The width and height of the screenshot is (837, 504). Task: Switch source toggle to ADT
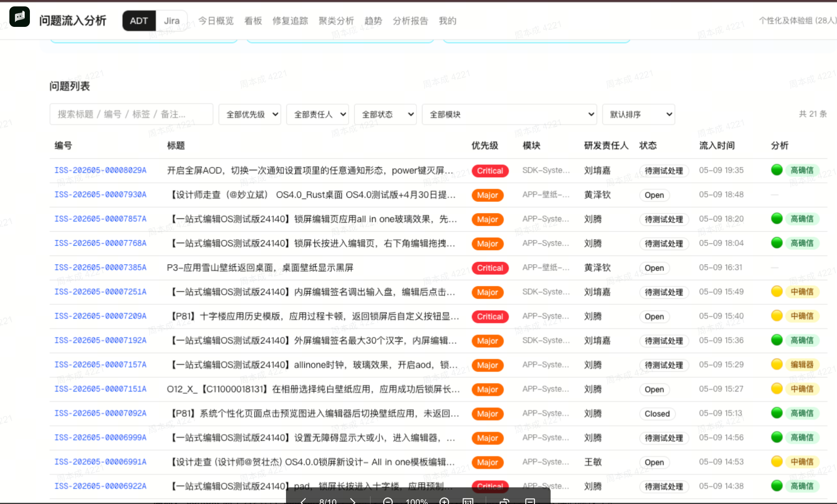point(139,21)
